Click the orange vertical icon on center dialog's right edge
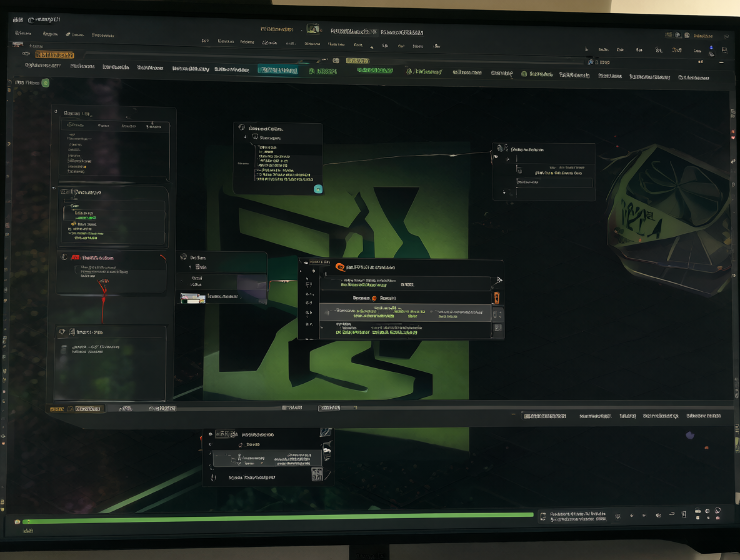740x560 pixels. [496, 297]
